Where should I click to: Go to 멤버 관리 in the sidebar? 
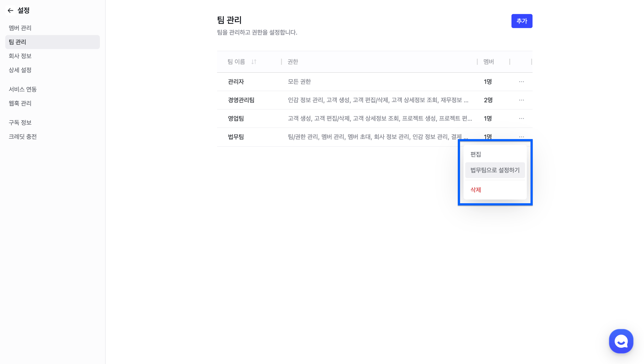[20, 28]
